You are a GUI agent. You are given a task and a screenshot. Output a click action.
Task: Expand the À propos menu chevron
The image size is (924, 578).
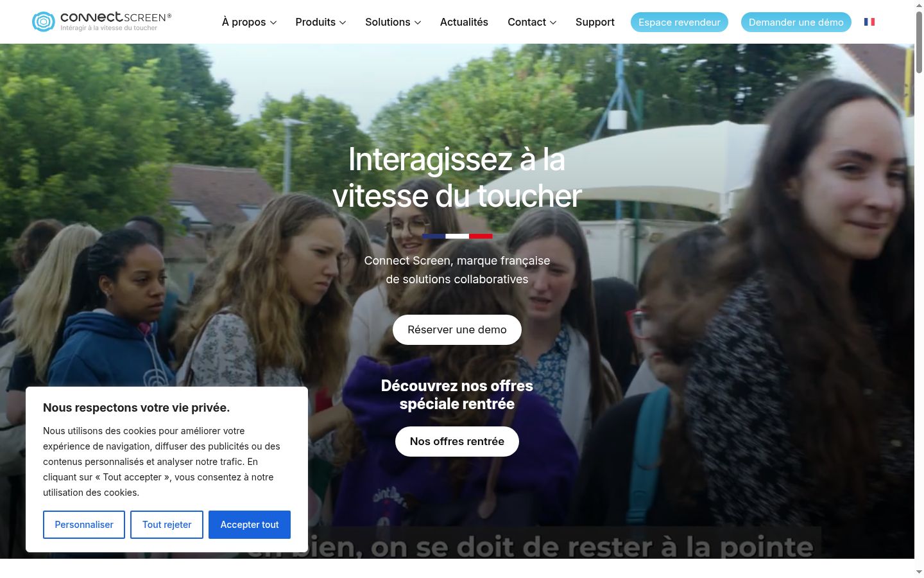pyautogui.click(x=273, y=22)
